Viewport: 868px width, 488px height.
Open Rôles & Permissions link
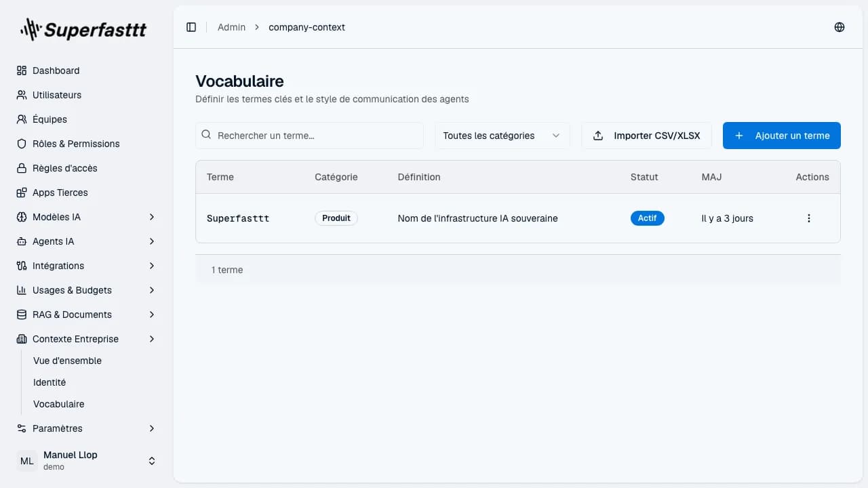87,144
